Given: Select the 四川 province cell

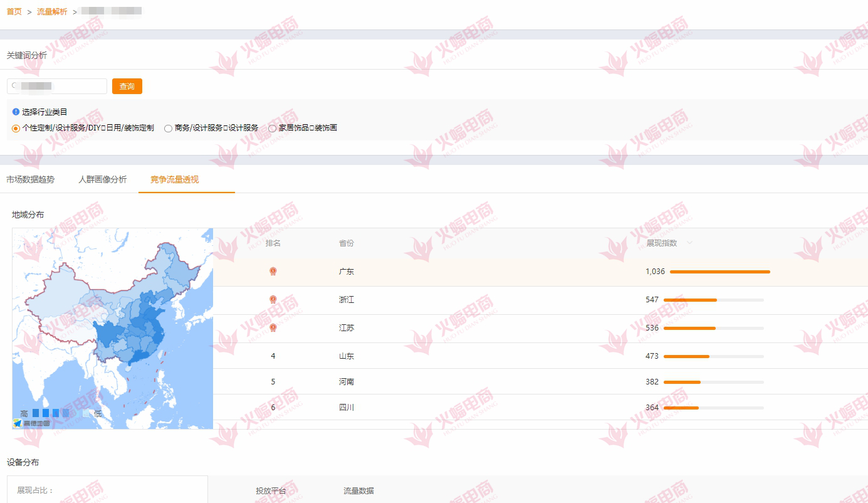Looking at the screenshot, I should [347, 408].
